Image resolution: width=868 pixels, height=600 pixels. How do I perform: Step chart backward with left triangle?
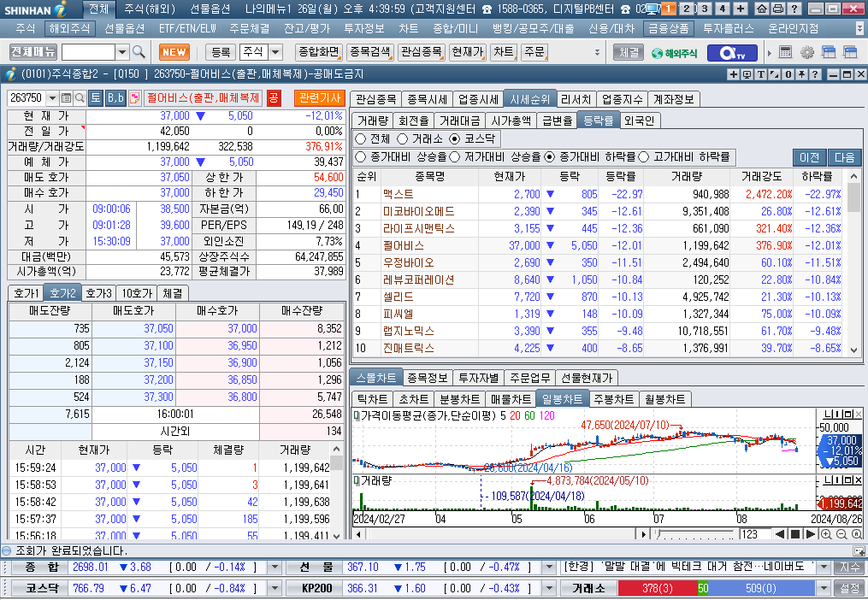pyautogui.click(x=780, y=534)
